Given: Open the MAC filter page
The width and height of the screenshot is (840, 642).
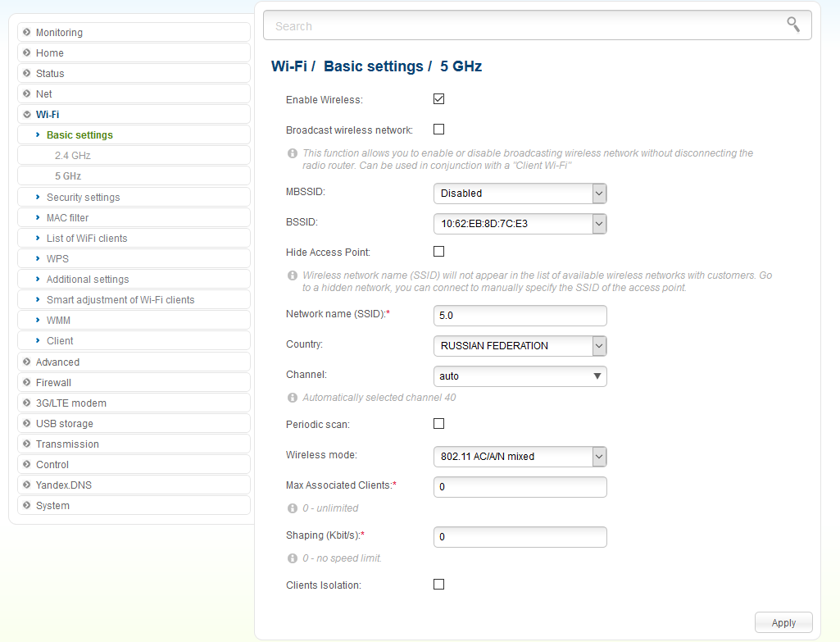Looking at the screenshot, I should (x=67, y=218).
